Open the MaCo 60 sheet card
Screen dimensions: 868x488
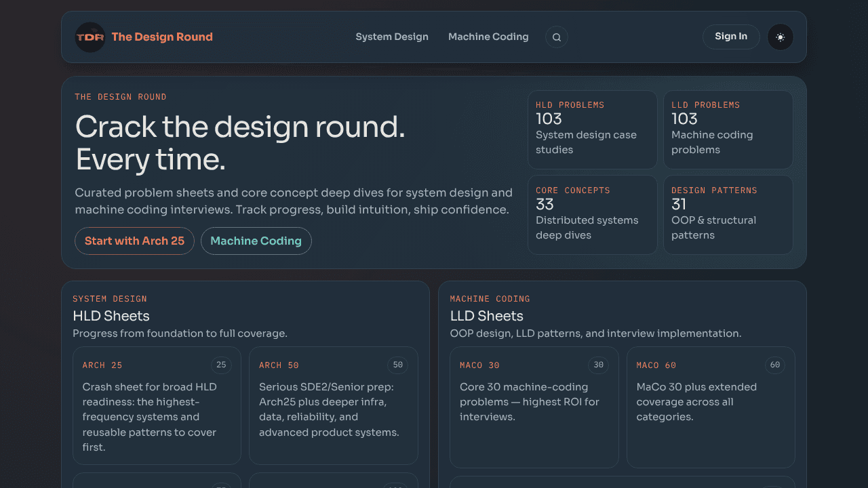point(711,407)
